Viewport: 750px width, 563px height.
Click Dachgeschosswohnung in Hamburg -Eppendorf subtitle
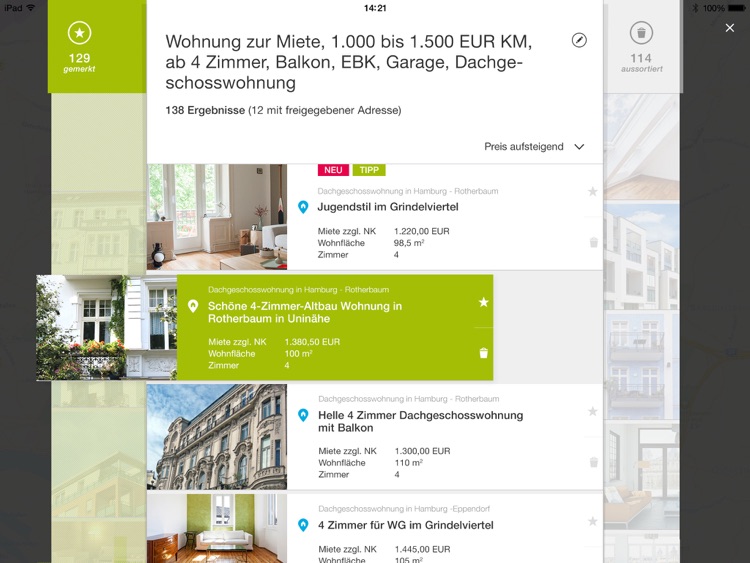pyautogui.click(x=404, y=509)
